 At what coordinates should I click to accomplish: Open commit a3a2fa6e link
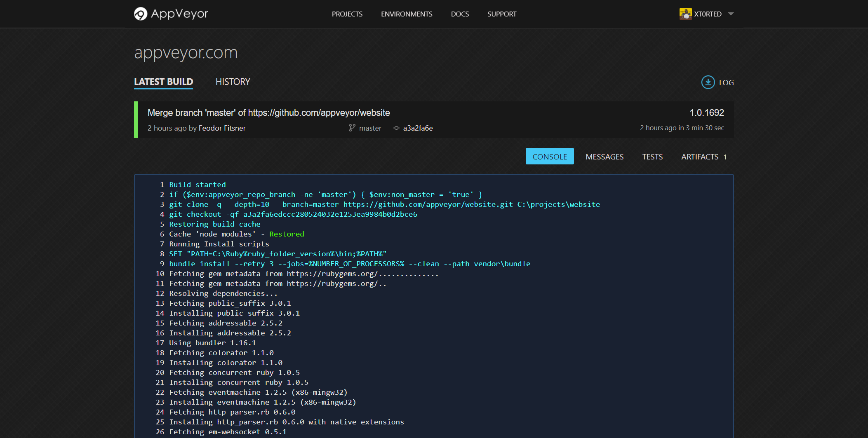point(418,128)
